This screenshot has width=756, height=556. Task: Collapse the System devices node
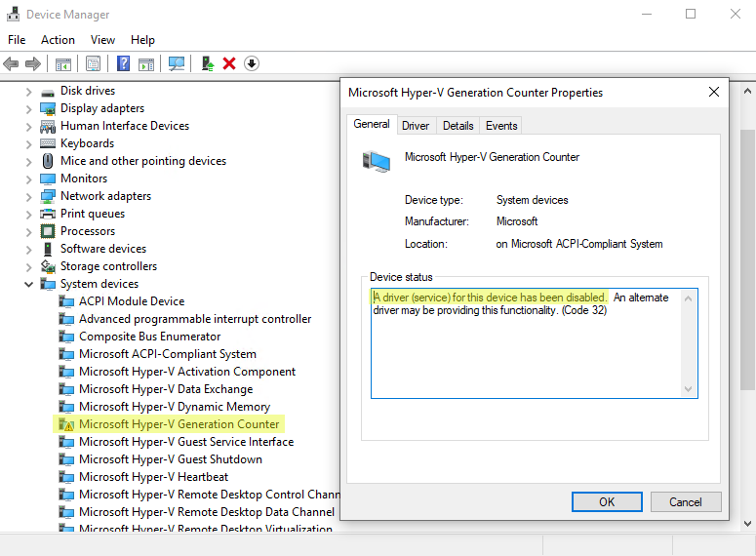29,285
